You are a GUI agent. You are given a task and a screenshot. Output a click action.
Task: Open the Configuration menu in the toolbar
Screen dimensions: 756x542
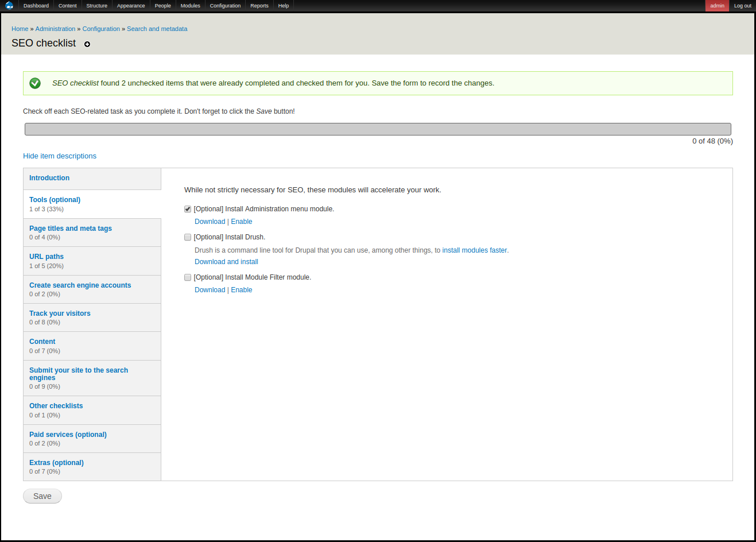[225, 6]
